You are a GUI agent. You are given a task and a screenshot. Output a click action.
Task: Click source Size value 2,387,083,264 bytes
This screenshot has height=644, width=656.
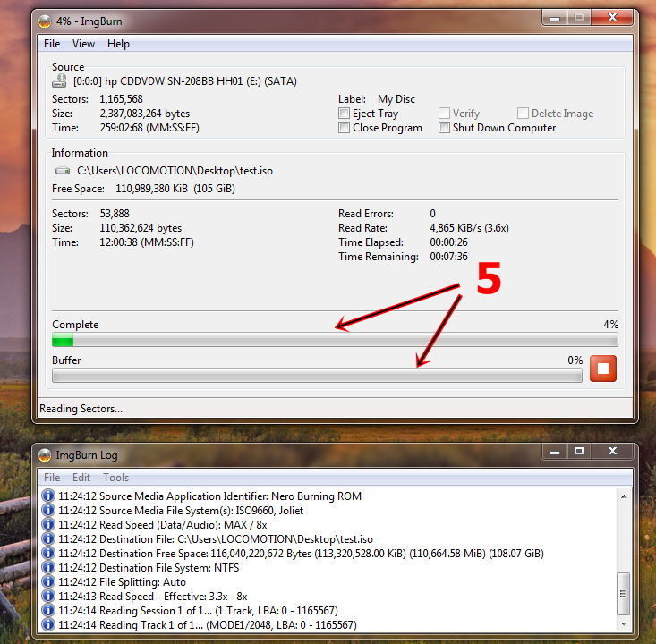(x=145, y=114)
